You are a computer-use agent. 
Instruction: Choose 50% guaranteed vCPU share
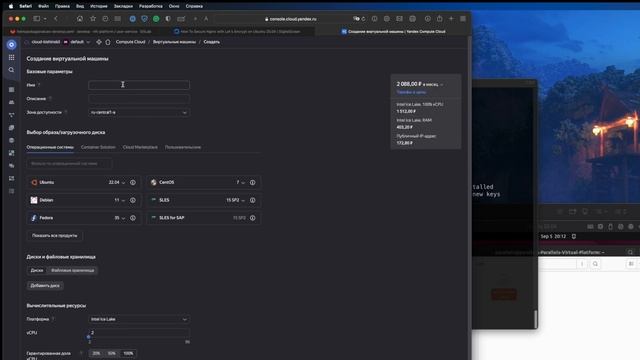pos(112,353)
